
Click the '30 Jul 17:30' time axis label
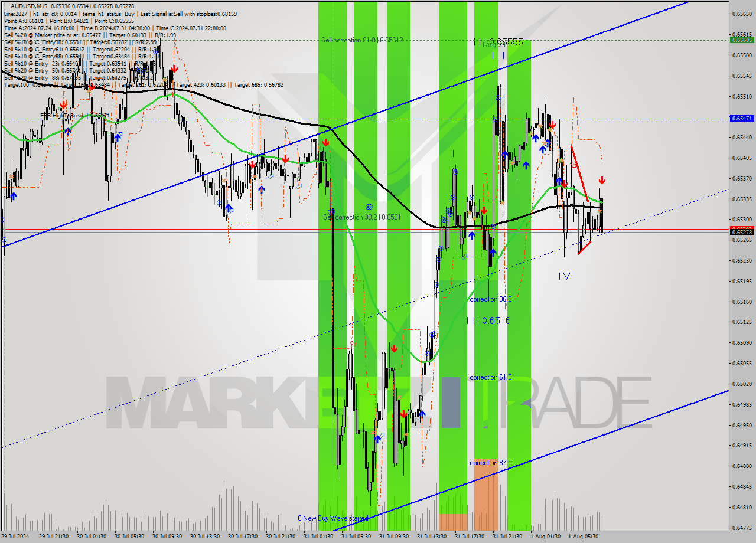click(242, 537)
